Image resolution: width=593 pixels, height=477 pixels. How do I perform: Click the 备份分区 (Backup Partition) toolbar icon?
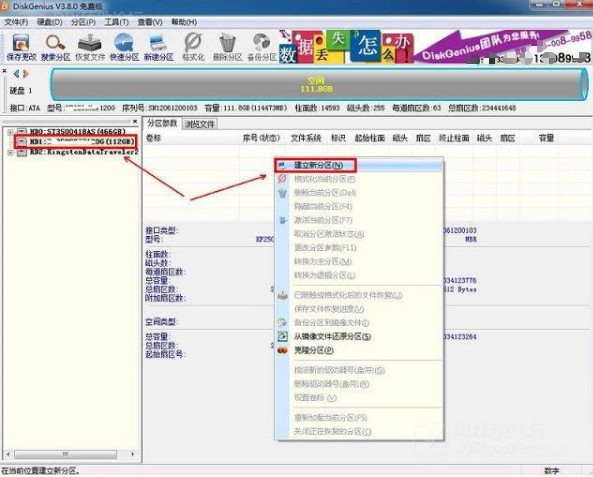pos(262,47)
